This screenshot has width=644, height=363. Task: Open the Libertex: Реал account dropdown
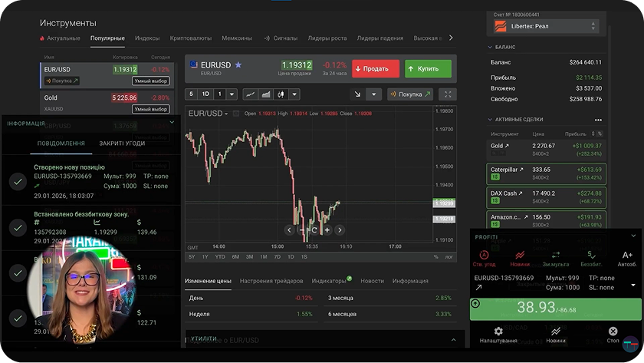point(546,26)
